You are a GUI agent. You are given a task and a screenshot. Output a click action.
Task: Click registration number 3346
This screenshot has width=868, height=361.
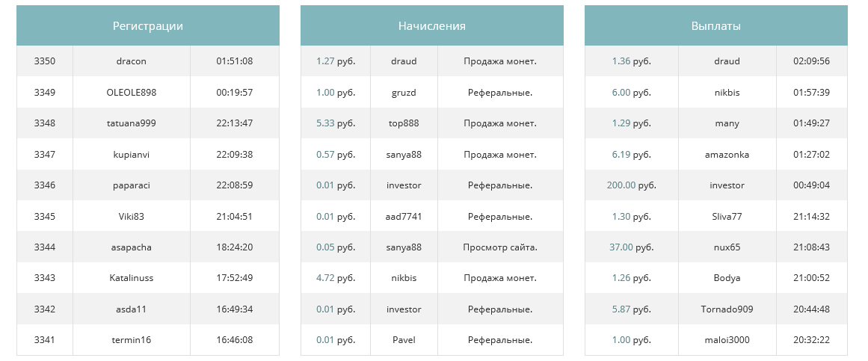45,185
